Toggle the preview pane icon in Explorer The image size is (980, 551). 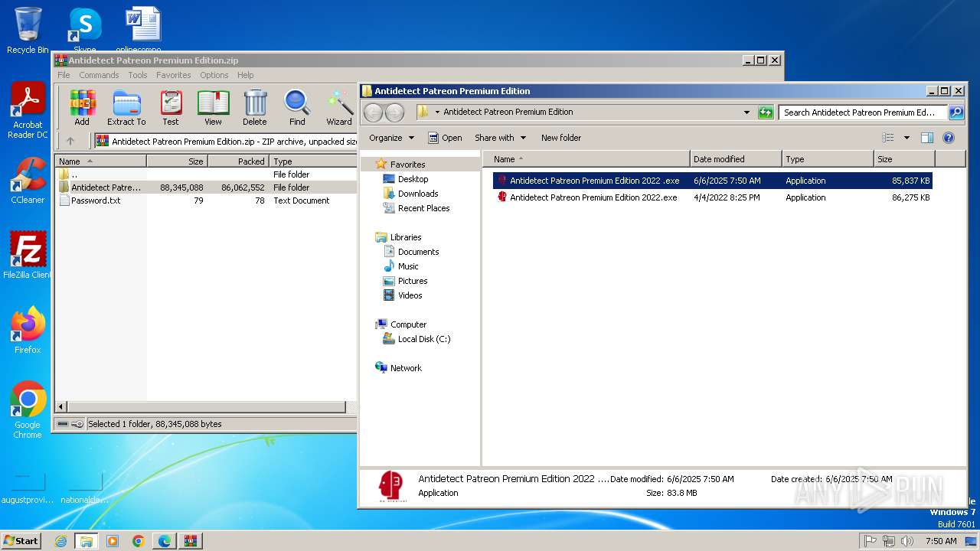click(927, 138)
